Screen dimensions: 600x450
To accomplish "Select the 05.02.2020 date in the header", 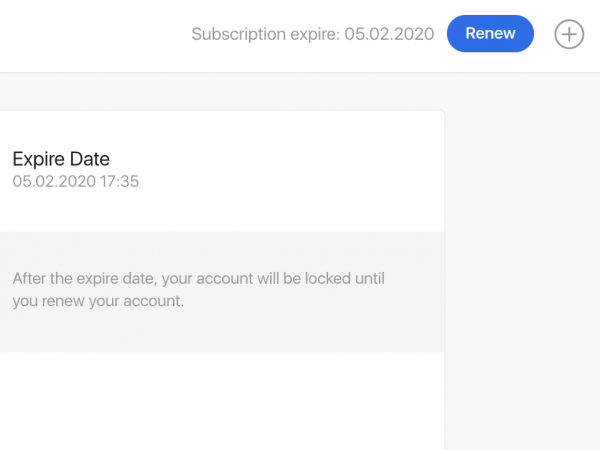I will pos(389,35).
